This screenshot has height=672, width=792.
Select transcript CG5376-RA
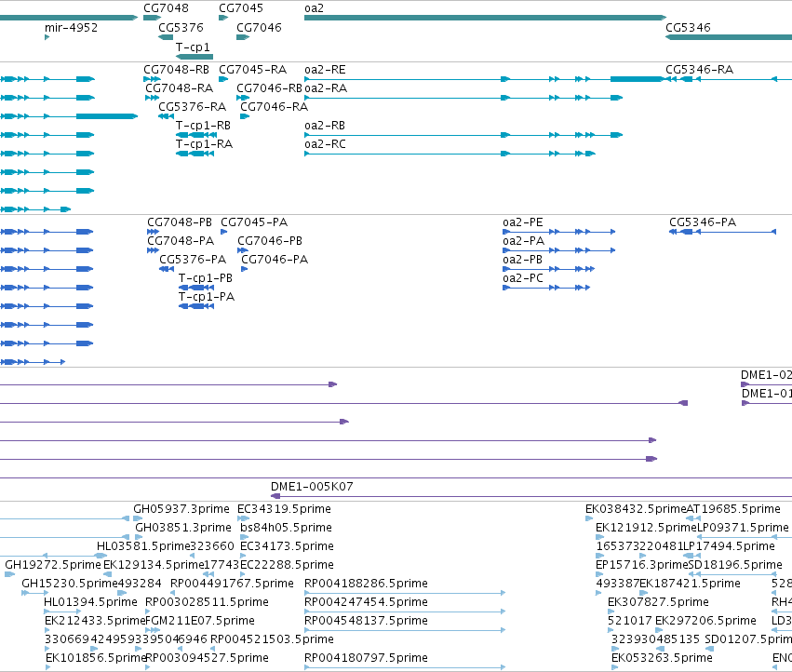[192, 107]
